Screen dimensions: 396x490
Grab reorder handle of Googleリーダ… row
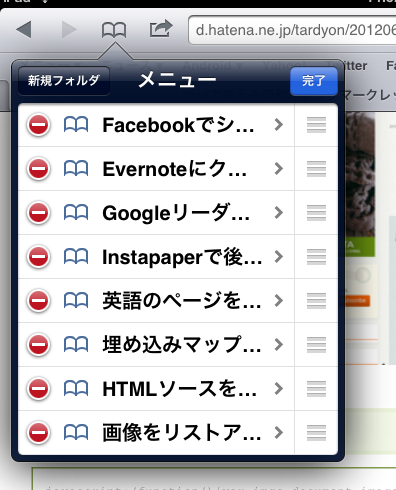click(x=316, y=213)
